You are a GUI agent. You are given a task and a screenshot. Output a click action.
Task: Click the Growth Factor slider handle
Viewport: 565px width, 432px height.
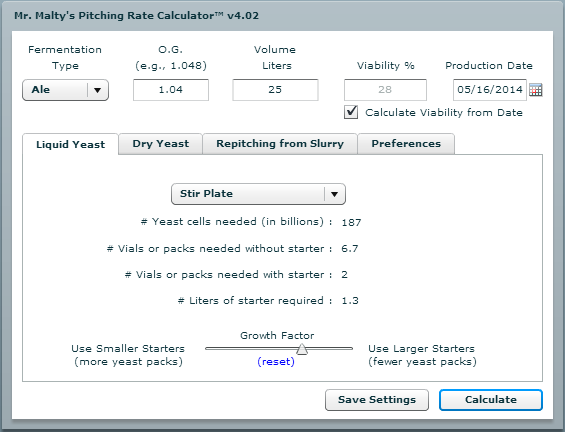(x=302, y=349)
